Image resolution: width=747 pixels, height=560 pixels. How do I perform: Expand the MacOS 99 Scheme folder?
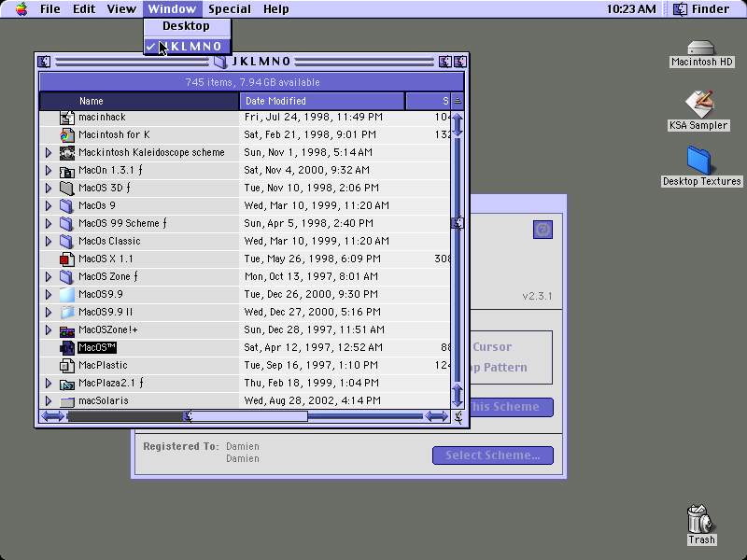(49, 223)
